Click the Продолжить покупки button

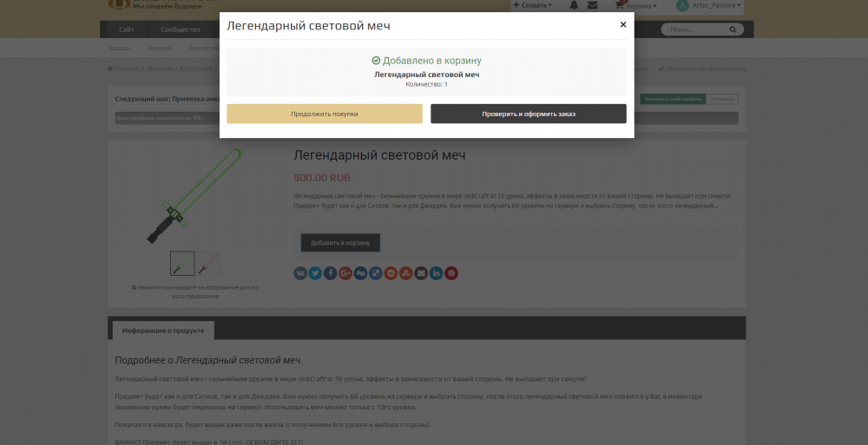(325, 114)
